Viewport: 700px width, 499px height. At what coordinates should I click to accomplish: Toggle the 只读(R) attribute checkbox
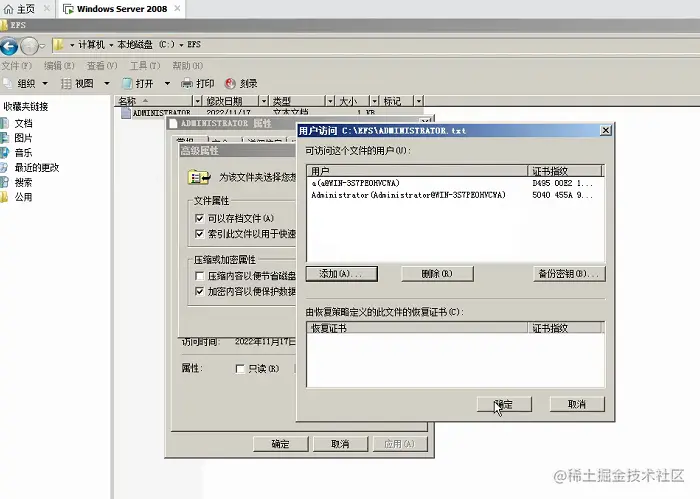pos(240,369)
